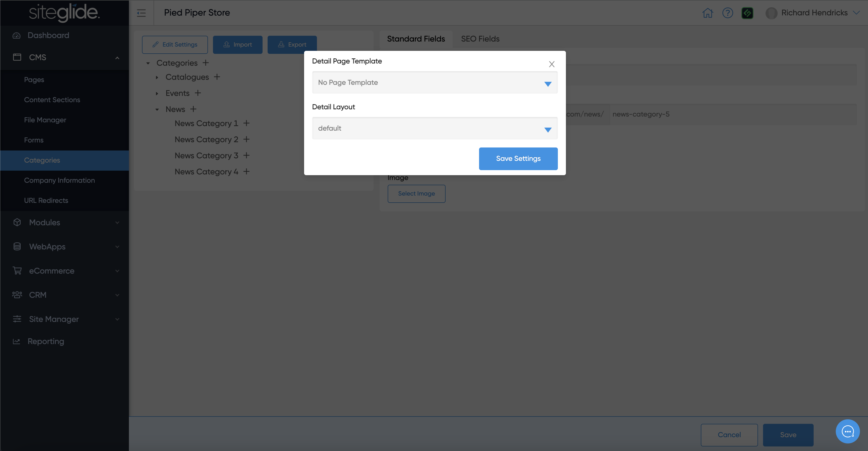Click the Save Settings button
This screenshot has width=868, height=451.
click(518, 159)
